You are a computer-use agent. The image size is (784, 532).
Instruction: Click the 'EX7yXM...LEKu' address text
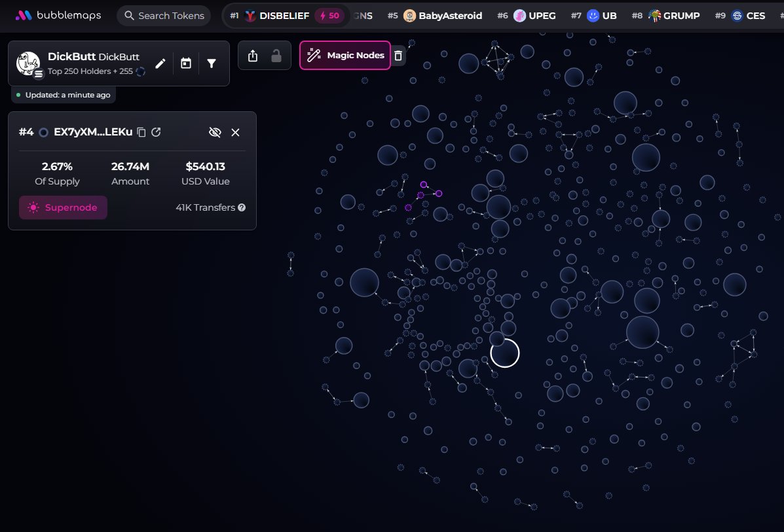point(93,132)
